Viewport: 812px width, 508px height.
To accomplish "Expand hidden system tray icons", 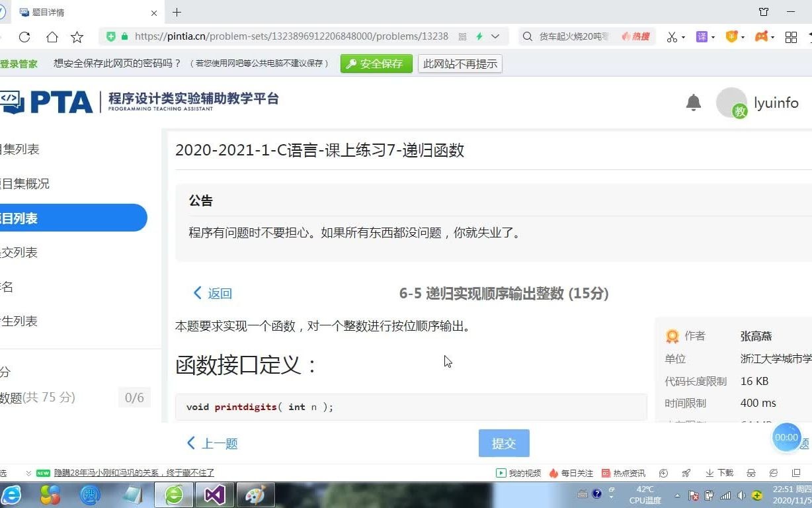I will click(x=677, y=495).
